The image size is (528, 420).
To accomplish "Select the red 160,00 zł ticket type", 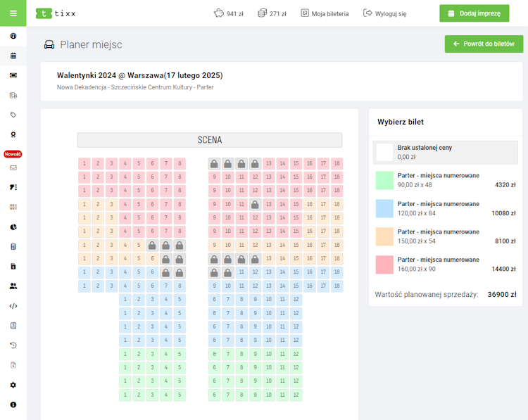I will [384, 265].
